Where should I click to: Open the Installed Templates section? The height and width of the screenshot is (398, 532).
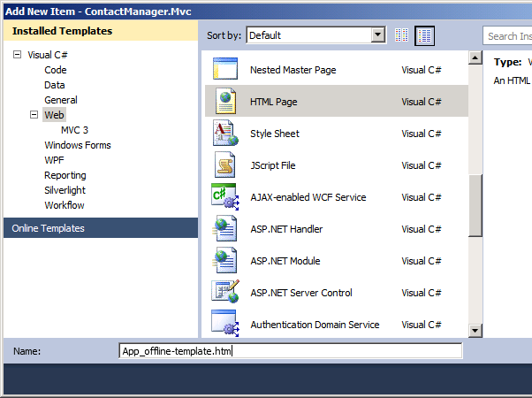pos(62,31)
